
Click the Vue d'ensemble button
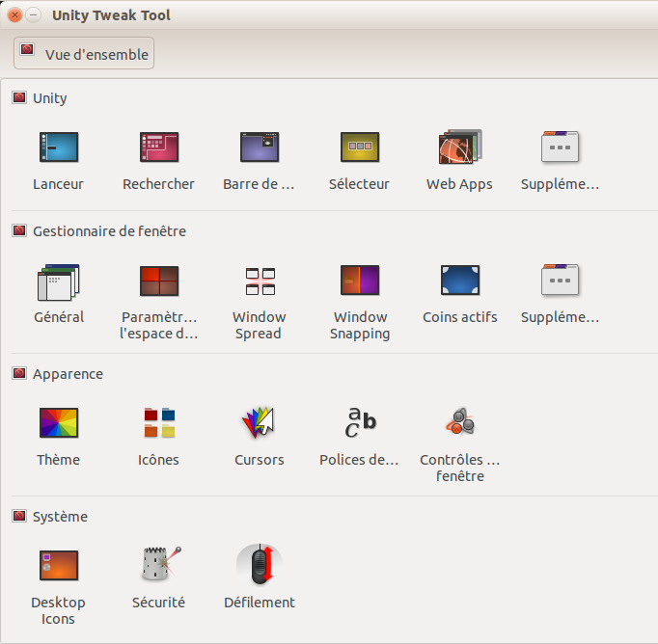pos(84,53)
